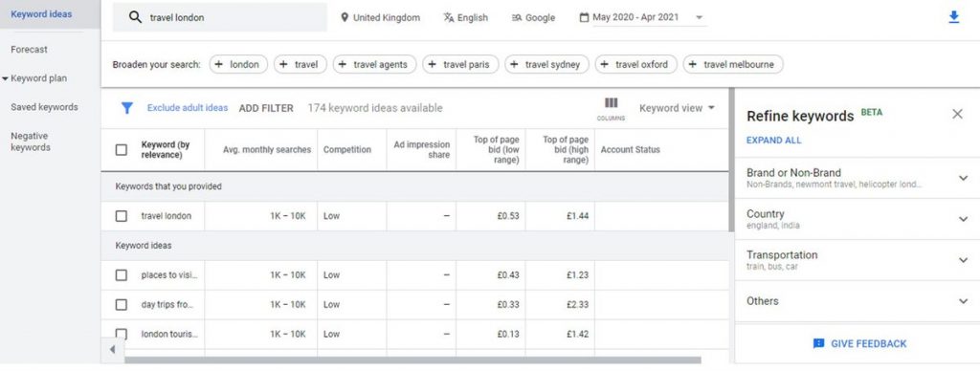Click the horizontal table scrollbar
This screenshot has width=980, height=371.
coord(412,360)
